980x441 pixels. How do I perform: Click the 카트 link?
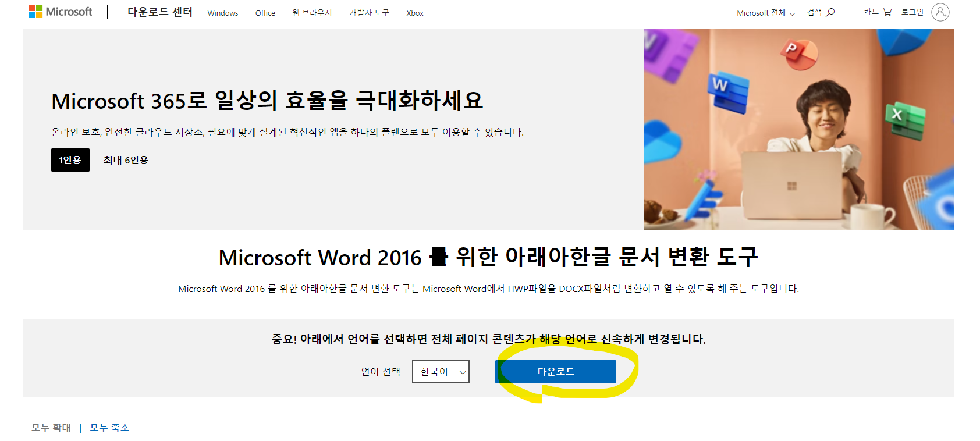click(x=871, y=12)
